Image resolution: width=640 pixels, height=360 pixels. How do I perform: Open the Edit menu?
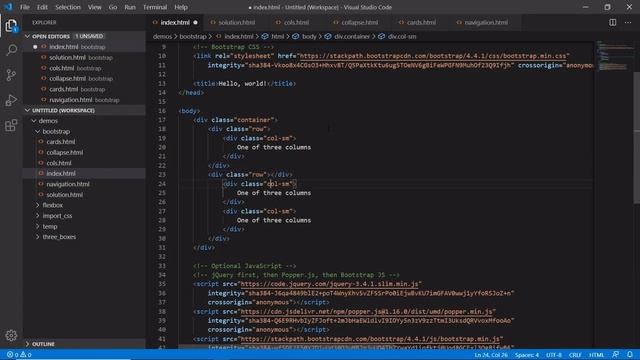point(42,7)
